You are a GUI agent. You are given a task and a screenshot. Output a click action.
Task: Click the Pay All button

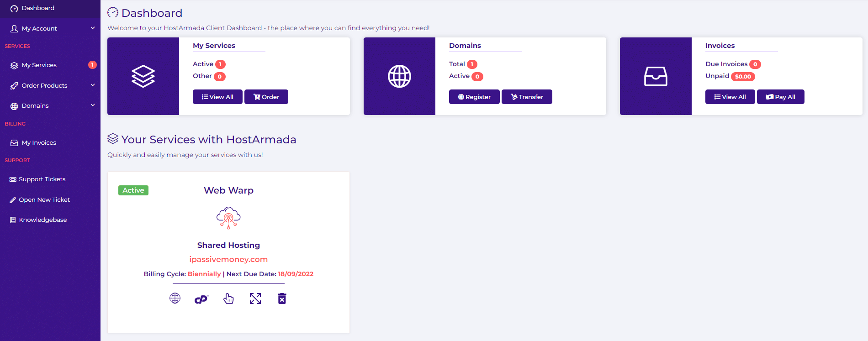point(780,97)
